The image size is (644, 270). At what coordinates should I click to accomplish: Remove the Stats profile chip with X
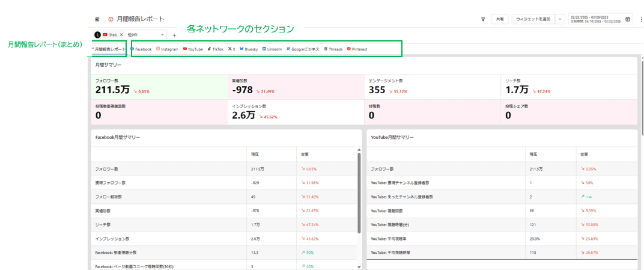coord(121,35)
